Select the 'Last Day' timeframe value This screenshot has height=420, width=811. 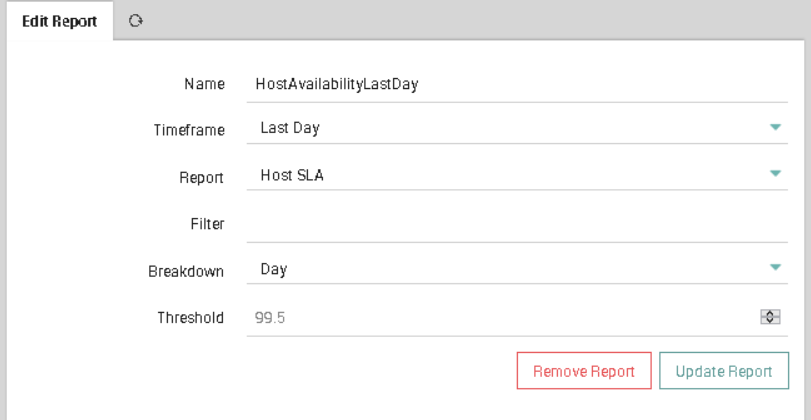pos(290,128)
